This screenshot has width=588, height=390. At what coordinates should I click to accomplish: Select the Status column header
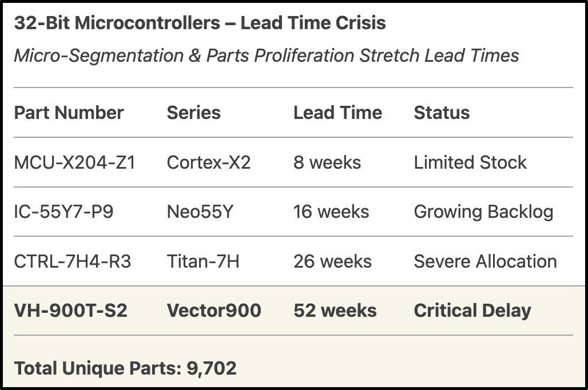[x=442, y=113]
